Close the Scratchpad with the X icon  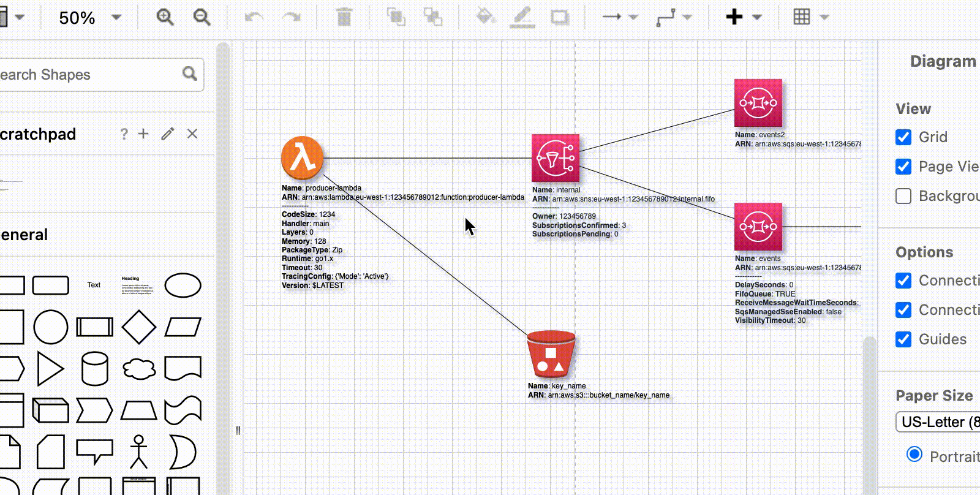pyautogui.click(x=192, y=134)
